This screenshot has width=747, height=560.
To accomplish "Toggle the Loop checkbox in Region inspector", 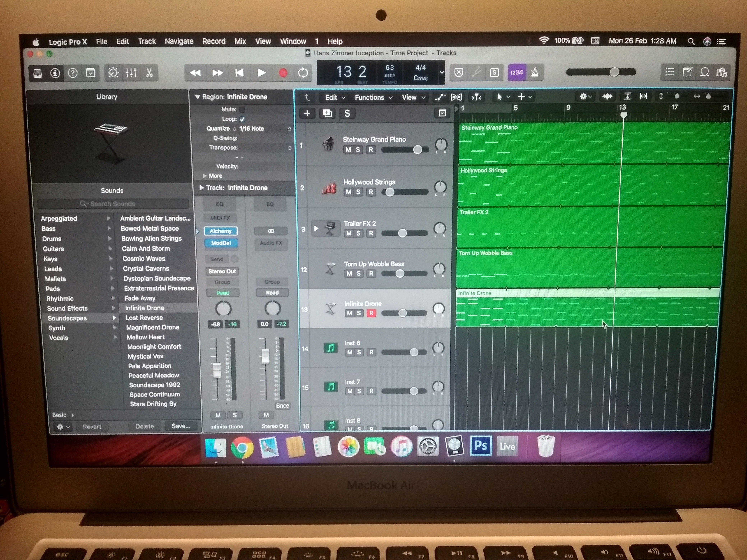I will tap(242, 119).
